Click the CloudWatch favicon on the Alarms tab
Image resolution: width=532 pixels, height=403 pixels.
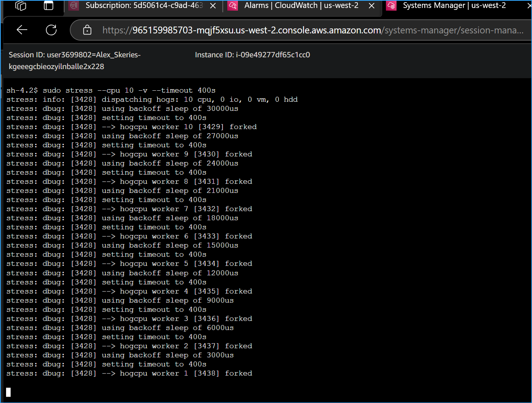233,6
